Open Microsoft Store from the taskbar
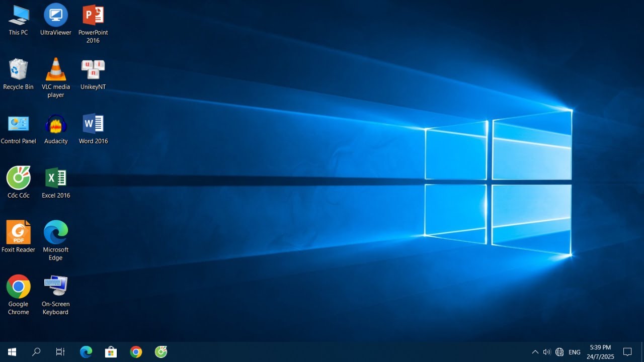The width and height of the screenshot is (644, 362). pos(111,352)
